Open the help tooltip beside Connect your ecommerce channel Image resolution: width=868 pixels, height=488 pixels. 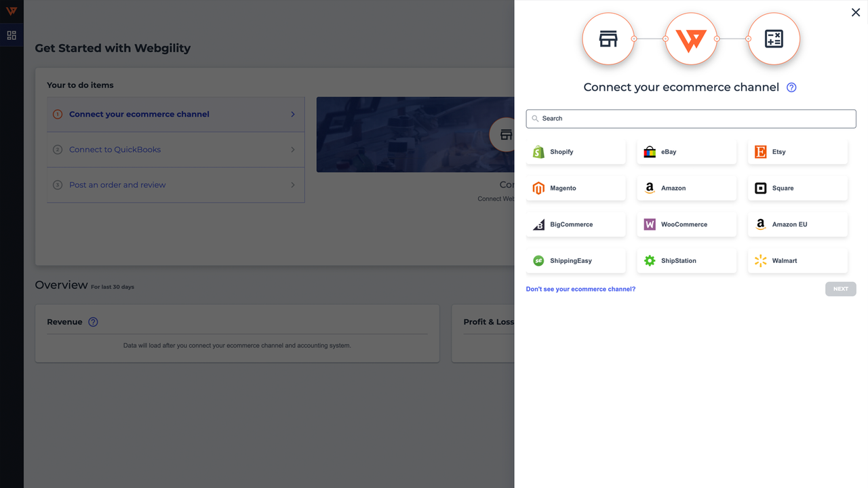click(x=791, y=87)
